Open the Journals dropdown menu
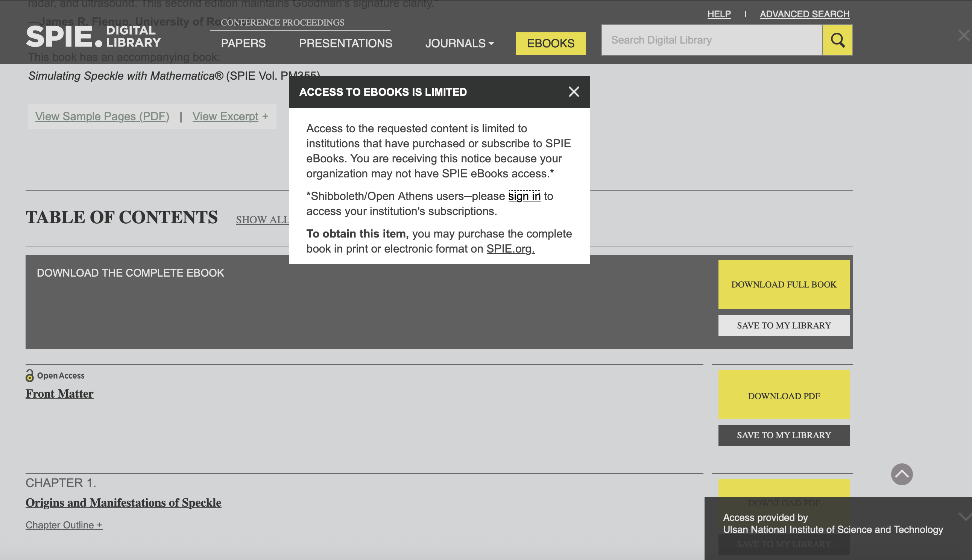 (459, 44)
